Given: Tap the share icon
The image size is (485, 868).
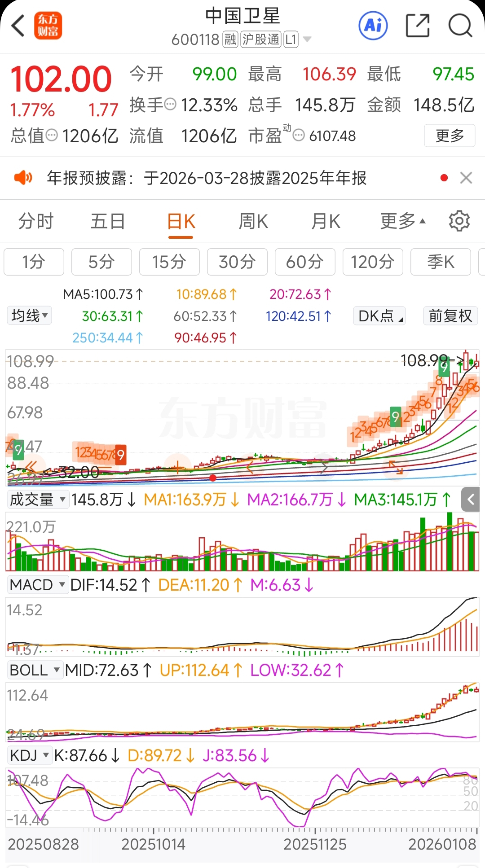Looking at the screenshot, I should point(418,25).
